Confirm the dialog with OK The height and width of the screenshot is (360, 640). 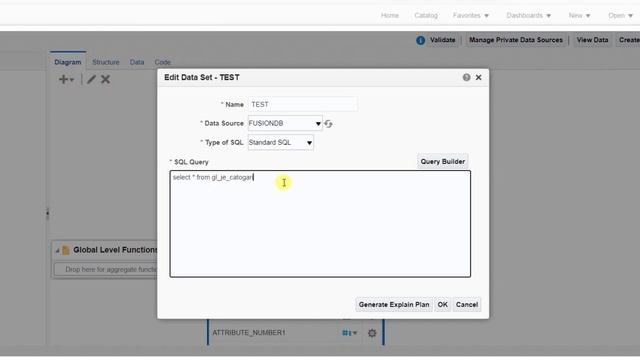coord(442,304)
